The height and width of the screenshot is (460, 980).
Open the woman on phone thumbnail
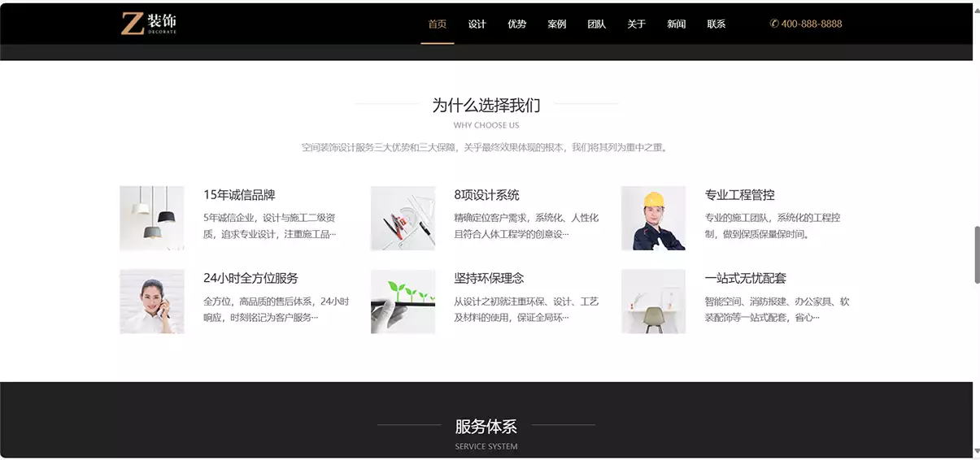[x=152, y=302]
